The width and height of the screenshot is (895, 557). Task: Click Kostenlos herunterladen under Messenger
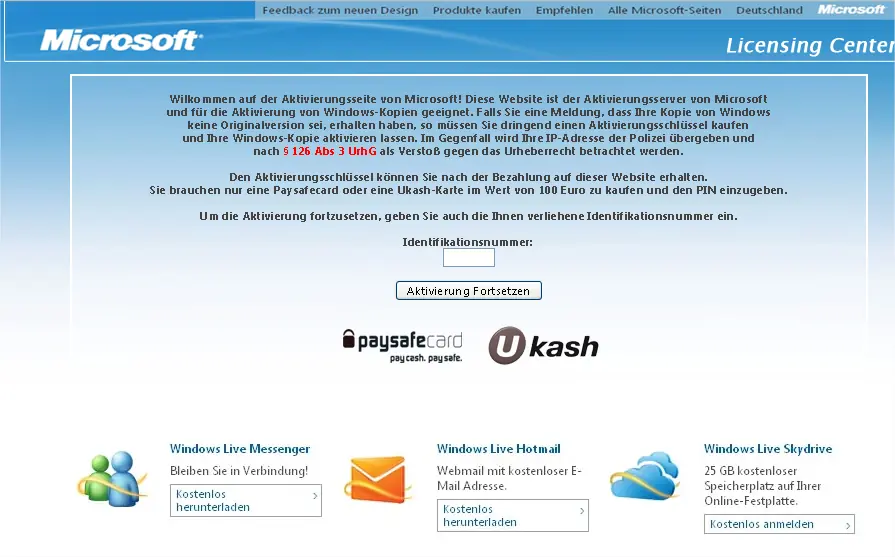coord(246,501)
